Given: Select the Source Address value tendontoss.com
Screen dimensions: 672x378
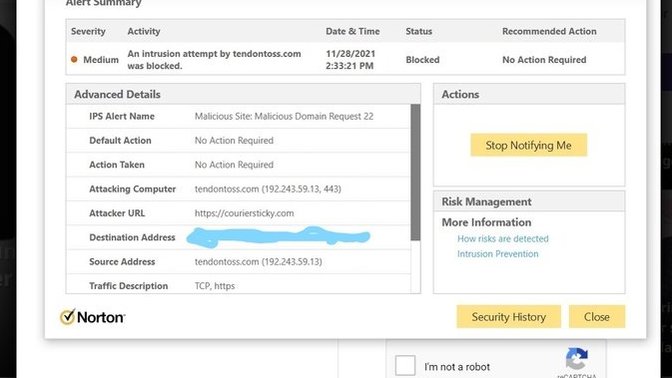Looking at the screenshot, I should (258, 262).
